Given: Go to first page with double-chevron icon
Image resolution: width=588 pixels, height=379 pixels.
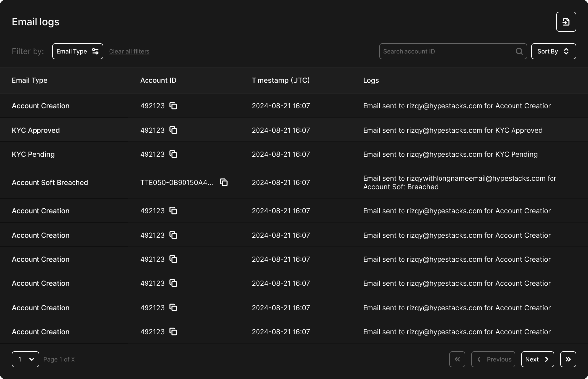Looking at the screenshot, I should point(457,359).
